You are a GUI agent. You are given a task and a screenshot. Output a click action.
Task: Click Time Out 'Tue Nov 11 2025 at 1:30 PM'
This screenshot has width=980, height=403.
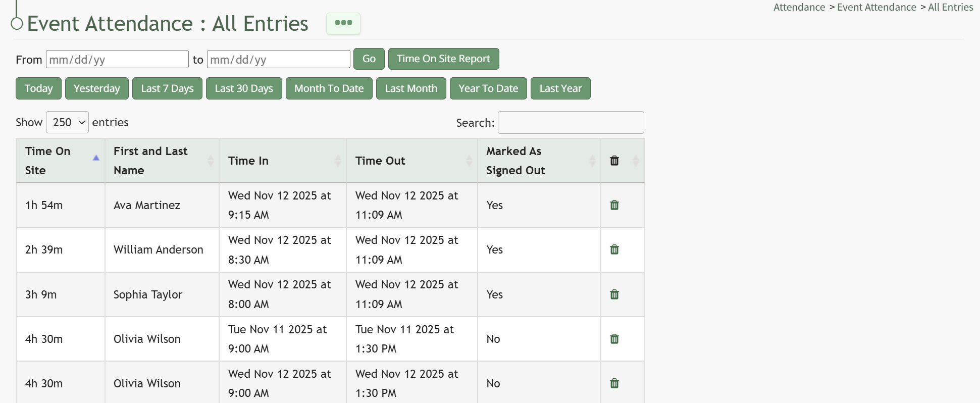[x=404, y=339]
